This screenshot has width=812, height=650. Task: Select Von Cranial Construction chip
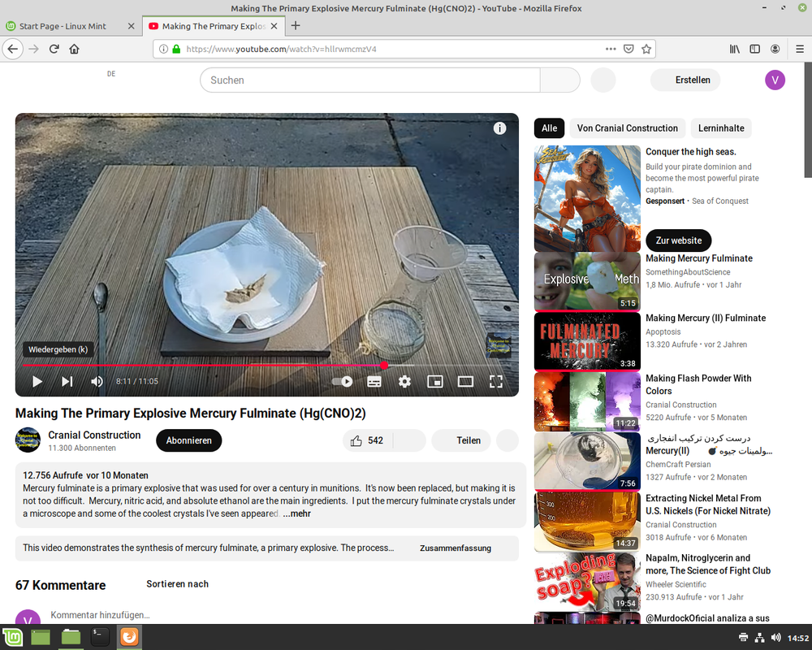627,128
